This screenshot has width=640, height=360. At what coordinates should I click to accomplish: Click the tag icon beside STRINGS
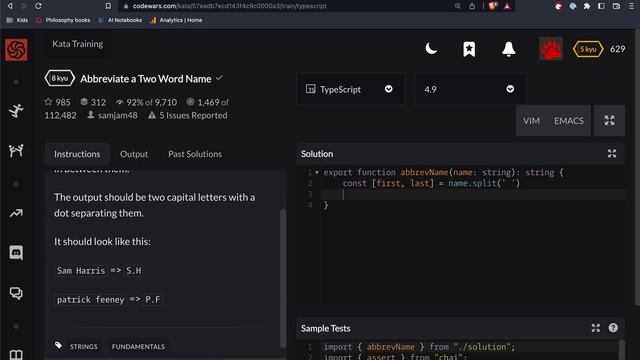coord(58,345)
